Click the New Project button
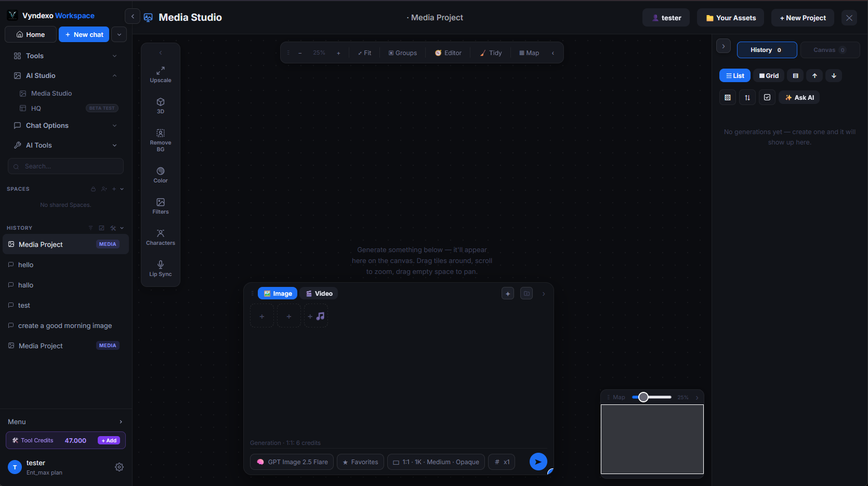Screen dimensions: 868x486 point(803,18)
